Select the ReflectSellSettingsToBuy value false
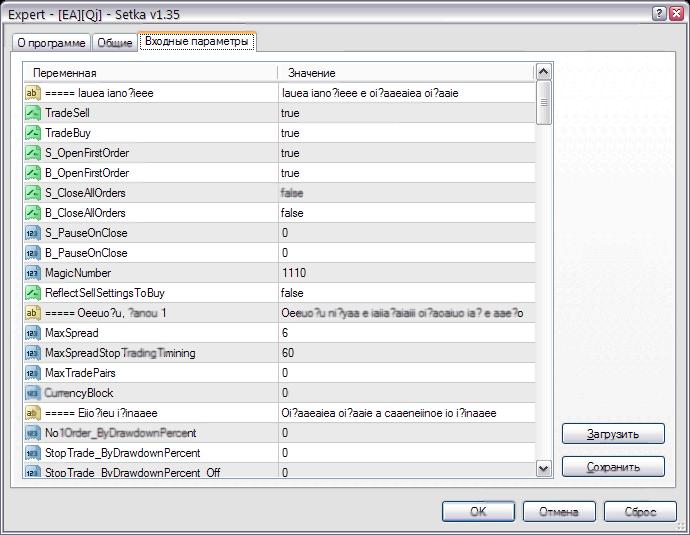The width and height of the screenshot is (690, 535). point(292,293)
